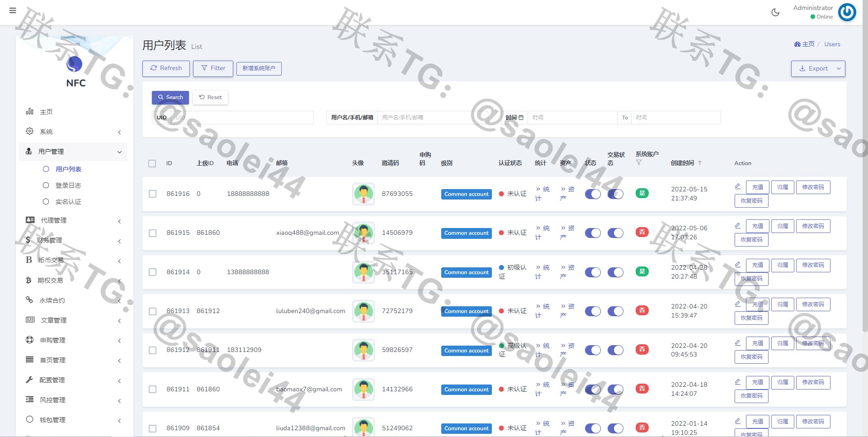Click the Reset button
This screenshot has height=437, width=868.
coord(210,98)
